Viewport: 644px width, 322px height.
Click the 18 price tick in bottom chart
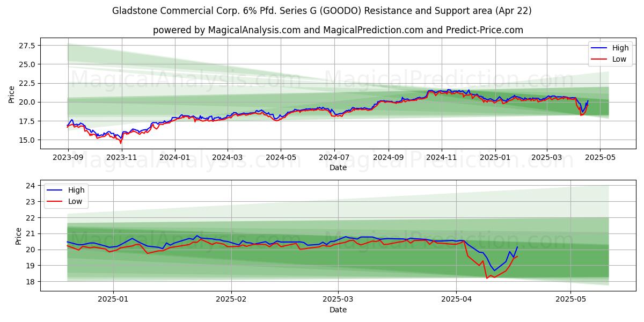click(31, 282)
